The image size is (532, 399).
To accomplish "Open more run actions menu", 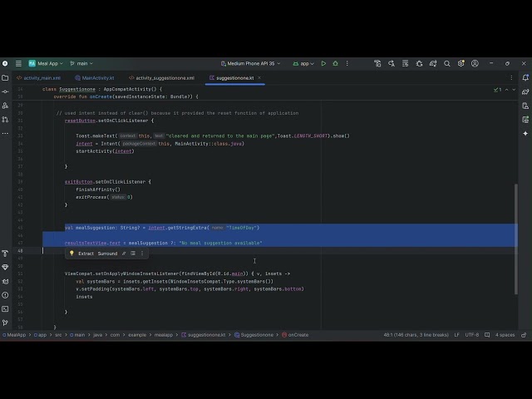I will [x=347, y=63].
